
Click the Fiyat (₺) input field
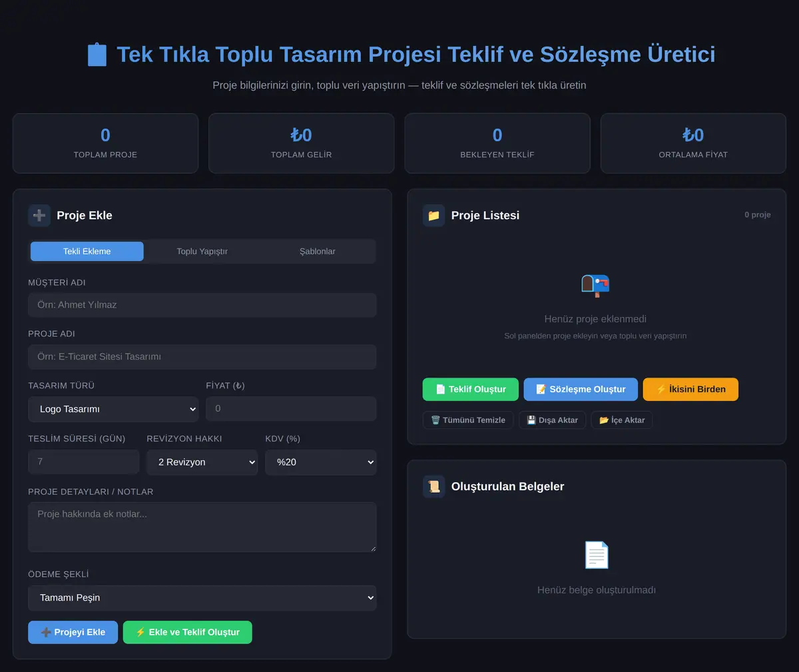(x=292, y=409)
